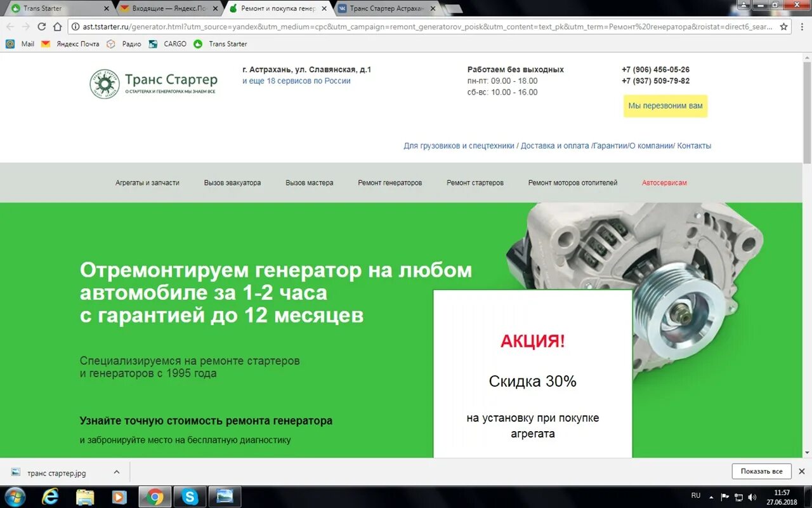
Task: Switch to the Транс Стартер Астрахань tab
Action: pos(387,8)
